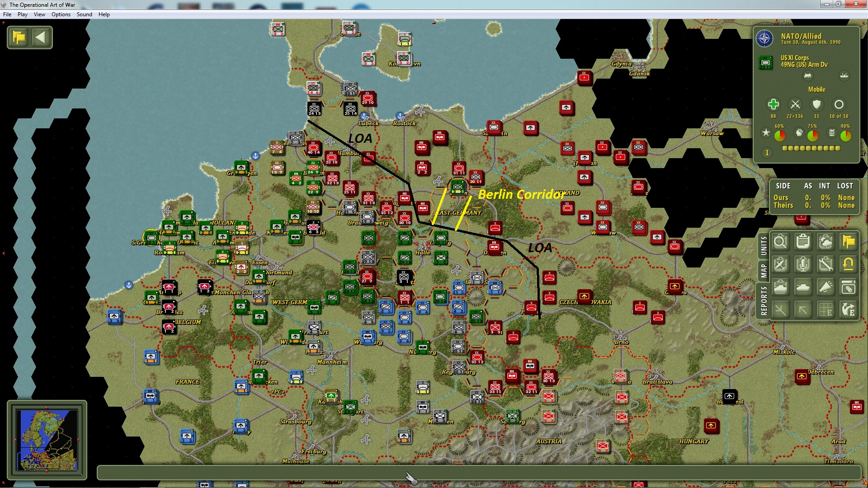Click the Brno city label on map
868x488 pixels.
click(621, 342)
